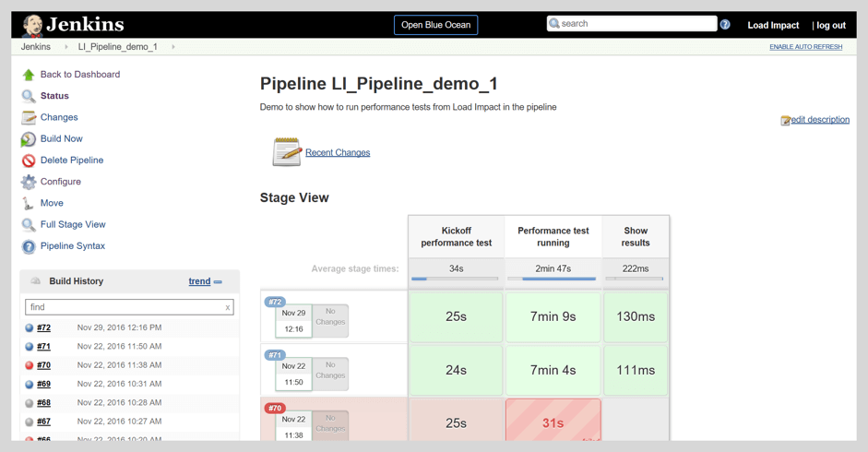Click the Move icon in sidebar
The width and height of the screenshot is (868, 452).
tap(28, 203)
